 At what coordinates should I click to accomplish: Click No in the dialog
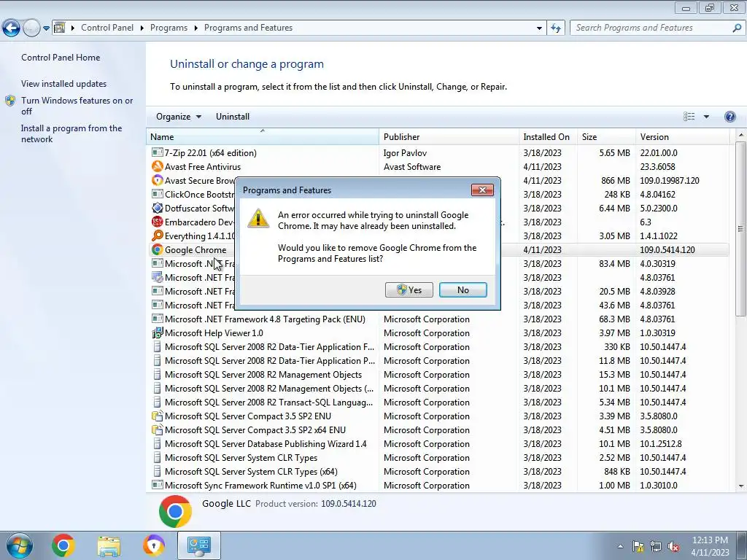(x=463, y=290)
